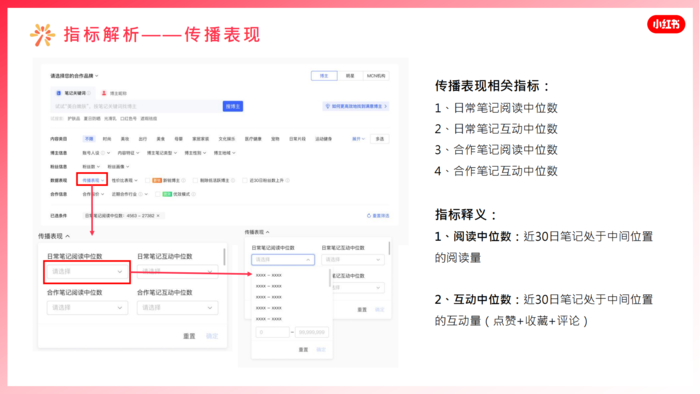Switch to the 明星 tab
This screenshot has width=700, height=394.
pyautogui.click(x=350, y=76)
